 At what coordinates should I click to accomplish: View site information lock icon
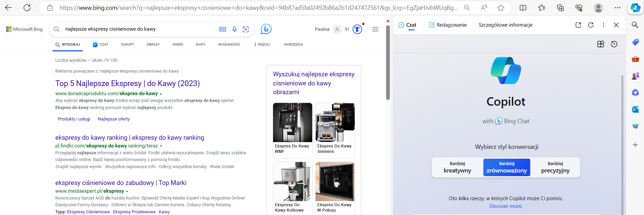tap(50, 8)
